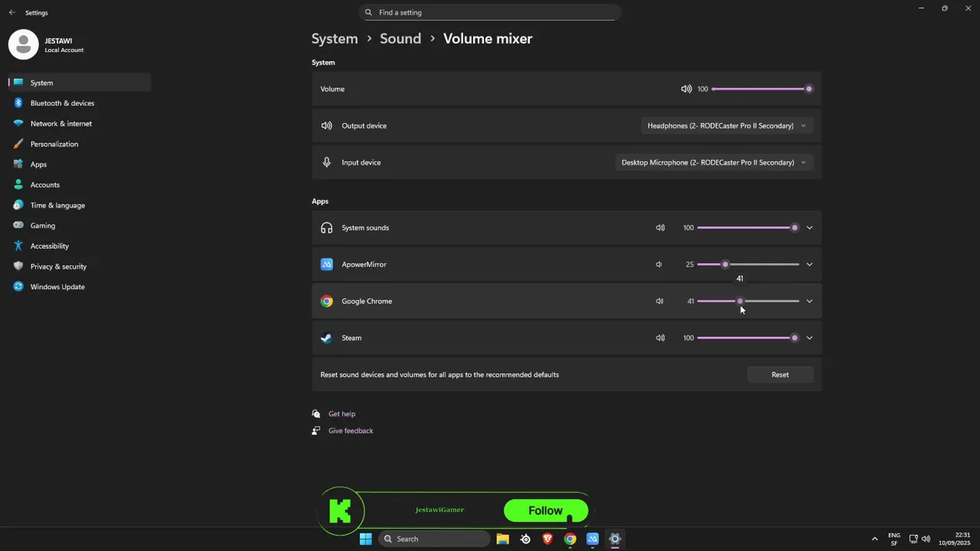Click the System sounds volume slider handle
Image resolution: width=980 pixels, height=551 pixels.
[x=794, y=227]
